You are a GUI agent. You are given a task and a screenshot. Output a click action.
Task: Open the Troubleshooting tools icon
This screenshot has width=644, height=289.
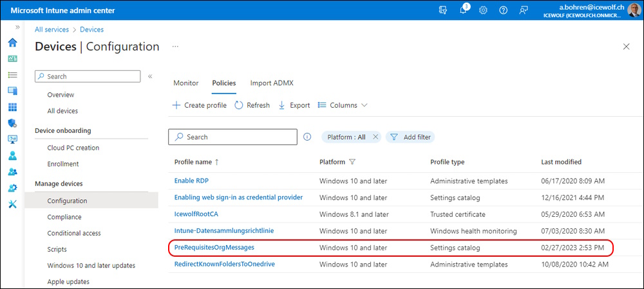(x=13, y=204)
